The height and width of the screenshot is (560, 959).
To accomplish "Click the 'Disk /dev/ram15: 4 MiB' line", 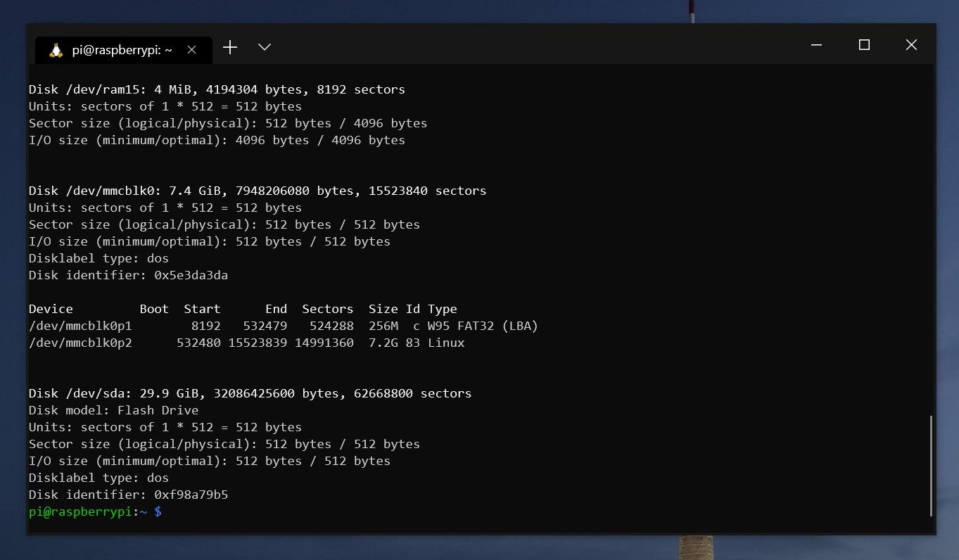I will 217,89.
